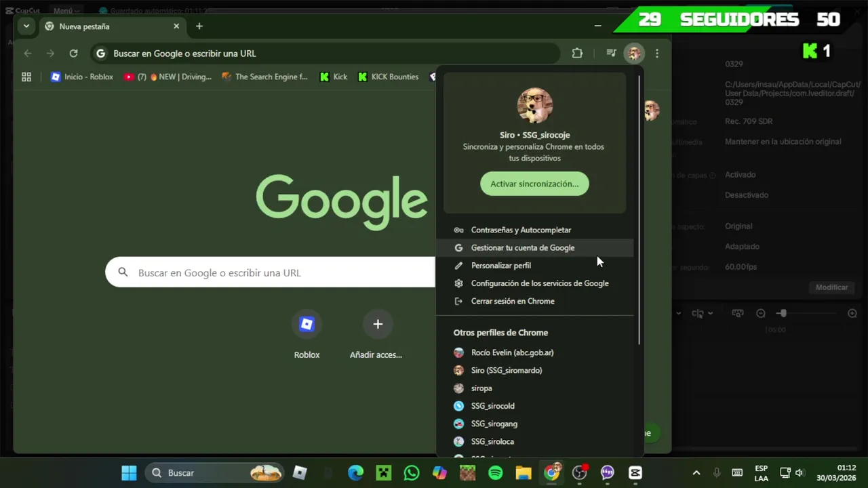Click the profile avatar in Chrome toolbar
This screenshot has height=488, width=868.
[634, 54]
